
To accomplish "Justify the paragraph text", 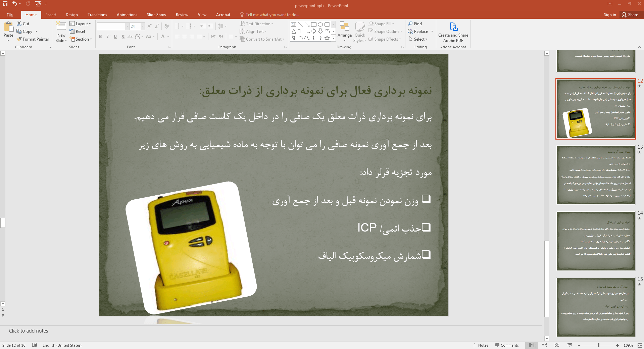I will click(x=199, y=37).
